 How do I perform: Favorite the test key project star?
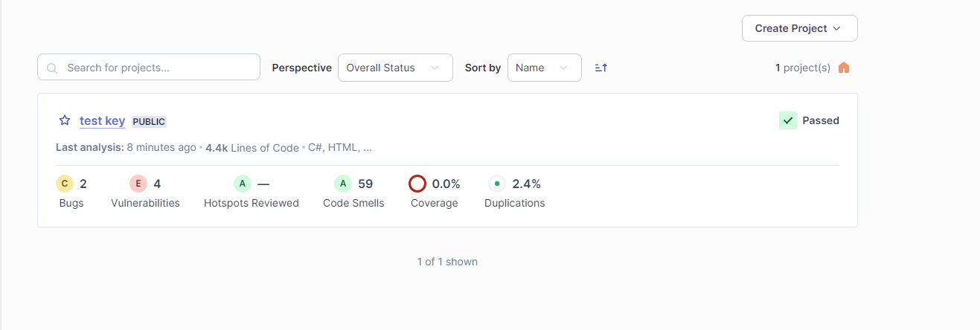[x=65, y=120]
